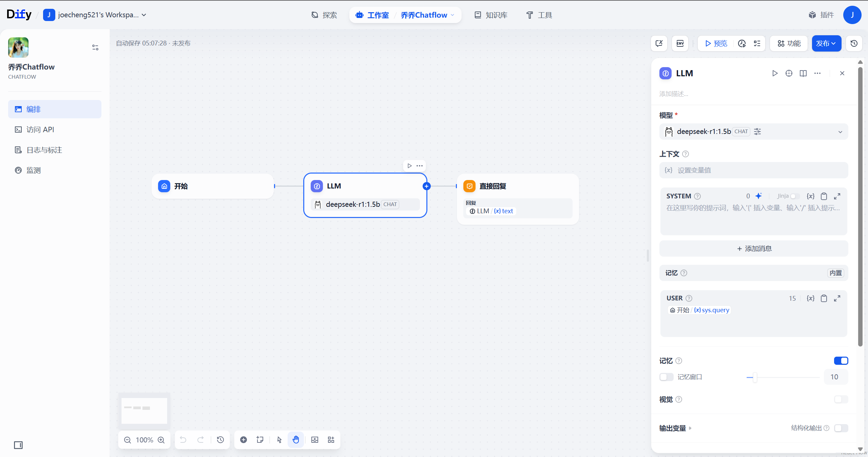Image resolution: width=868 pixels, height=457 pixels.
Task: Select hand pan mode tool
Action: pyautogui.click(x=296, y=440)
